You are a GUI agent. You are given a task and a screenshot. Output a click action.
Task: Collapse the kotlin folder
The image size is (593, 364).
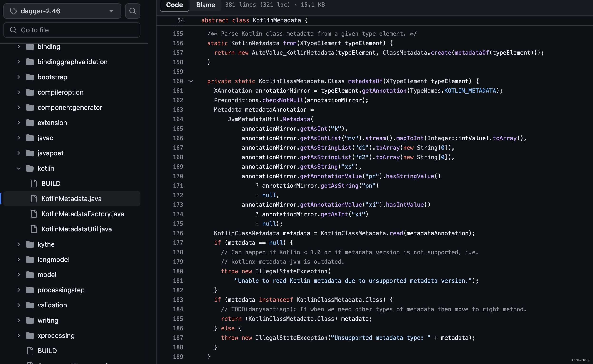19,168
